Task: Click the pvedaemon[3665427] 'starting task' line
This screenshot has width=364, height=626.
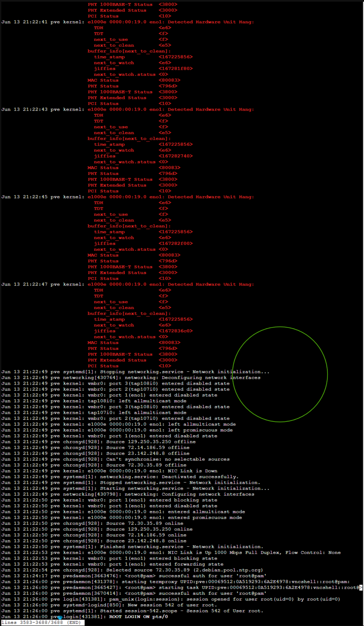Action: click(x=180, y=588)
